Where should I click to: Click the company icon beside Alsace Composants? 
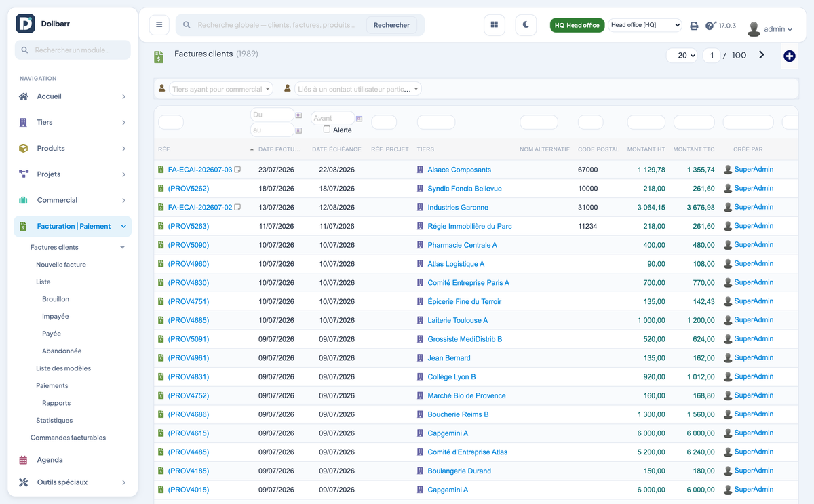tap(421, 170)
